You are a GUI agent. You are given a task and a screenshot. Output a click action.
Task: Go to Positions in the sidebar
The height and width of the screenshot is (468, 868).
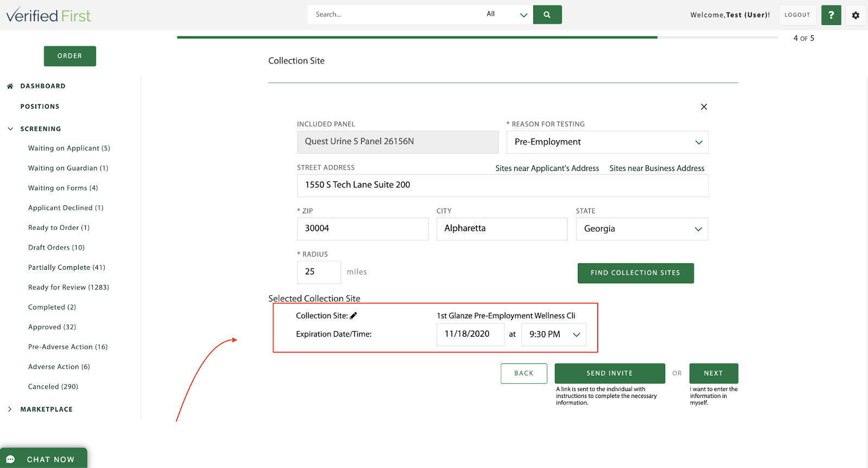coord(40,107)
